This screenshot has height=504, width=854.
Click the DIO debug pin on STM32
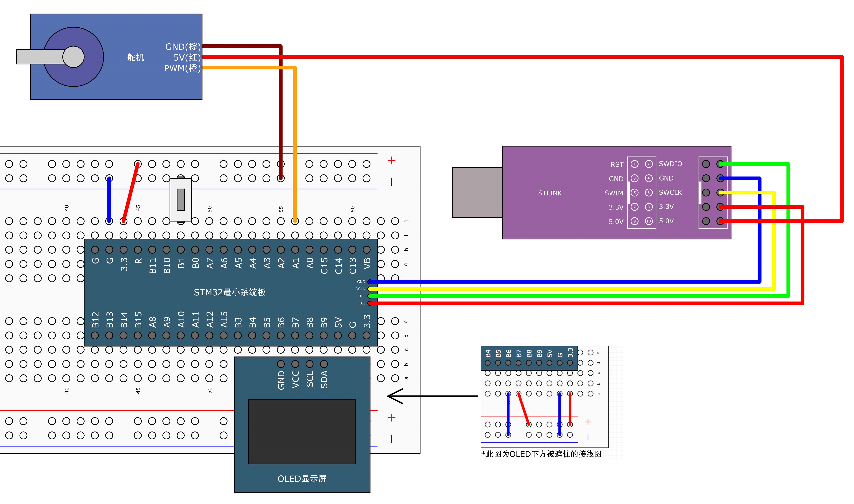(x=370, y=296)
